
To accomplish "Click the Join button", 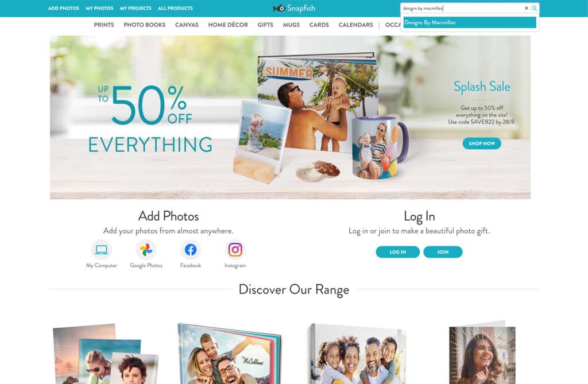I will (443, 252).
